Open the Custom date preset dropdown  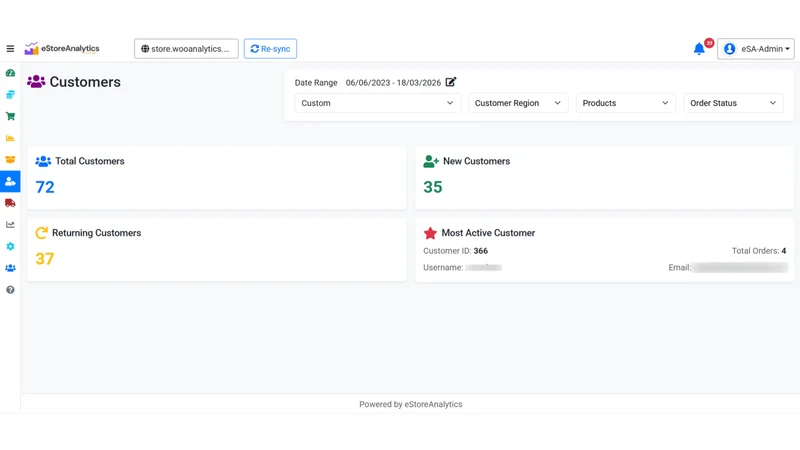378,103
